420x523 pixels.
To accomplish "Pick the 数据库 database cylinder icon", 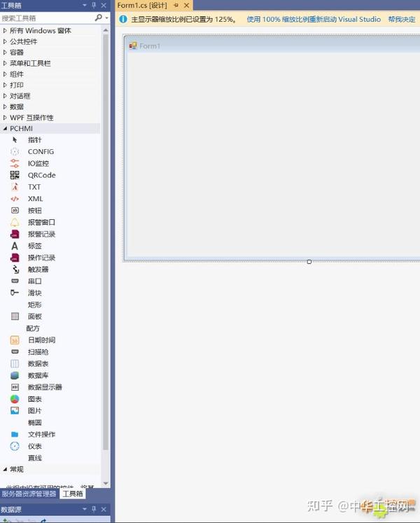I will (15, 375).
